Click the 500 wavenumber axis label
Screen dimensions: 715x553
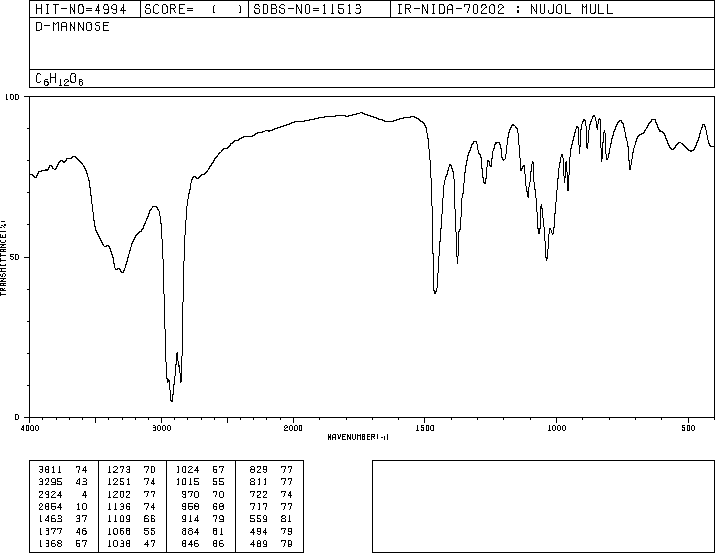[688, 428]
